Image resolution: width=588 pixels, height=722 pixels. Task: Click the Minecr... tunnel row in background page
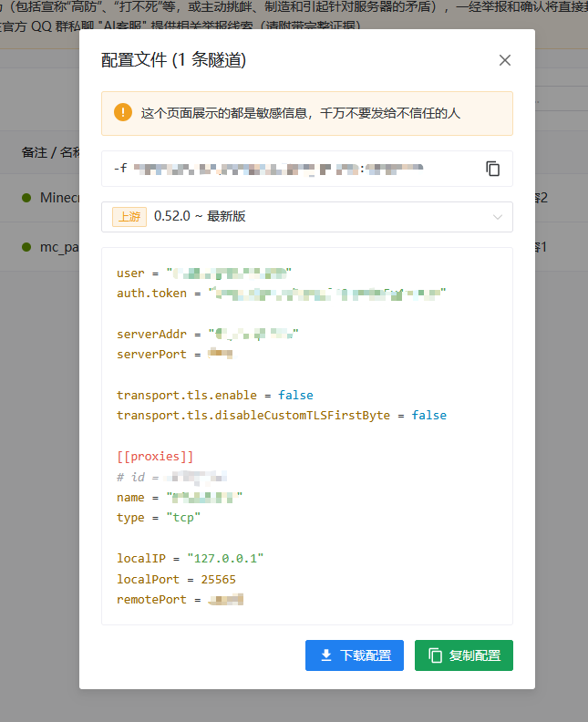click(x=39, y=198)
